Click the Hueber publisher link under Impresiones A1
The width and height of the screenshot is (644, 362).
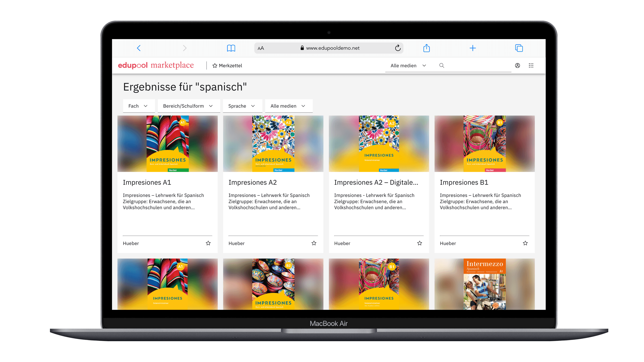pos(131,243)
